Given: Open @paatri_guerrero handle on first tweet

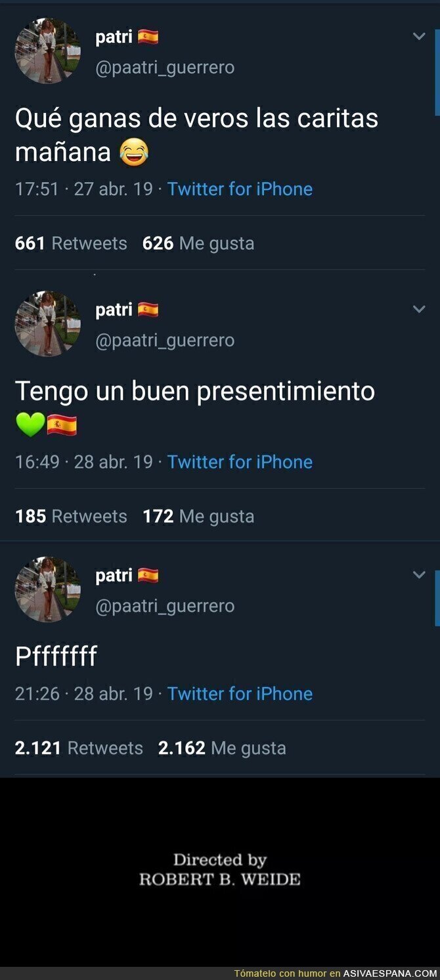Looking at the screenshot, I should point(165,68).
